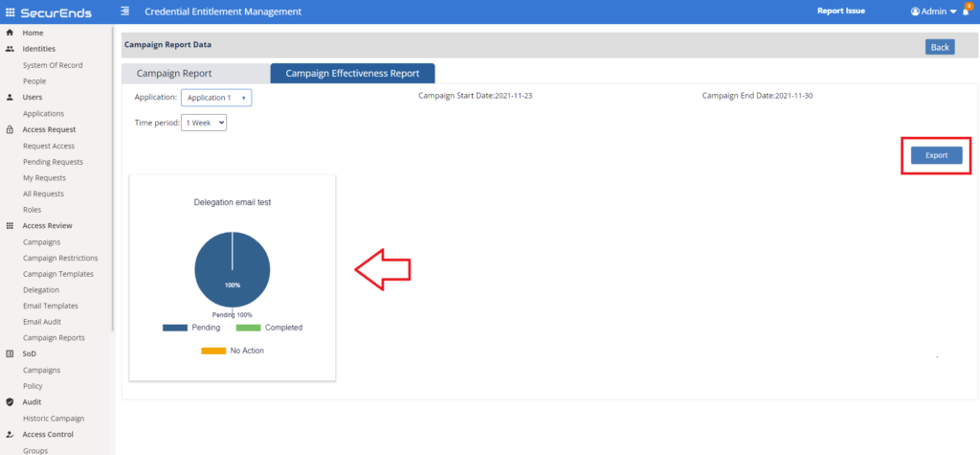
Task: Select the Campaign Effectiveness Report tab
Action: tap(352, 73)
